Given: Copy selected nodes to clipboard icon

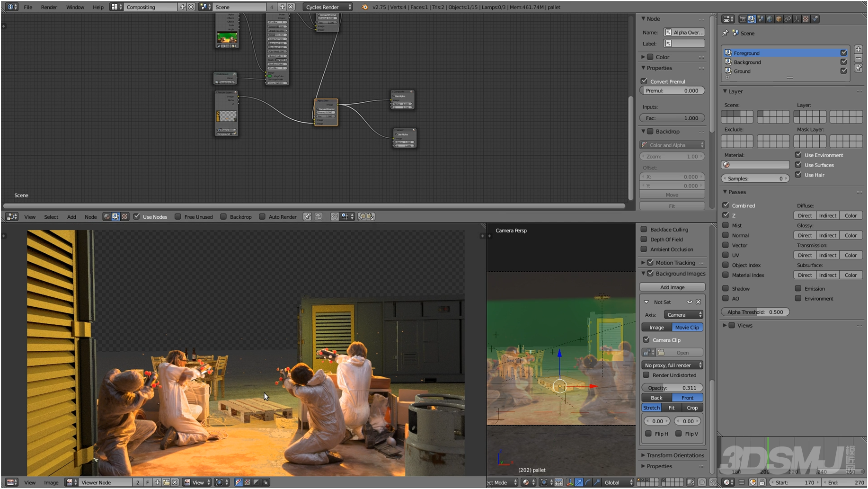Looking at the screenshot, I should 362,217.
